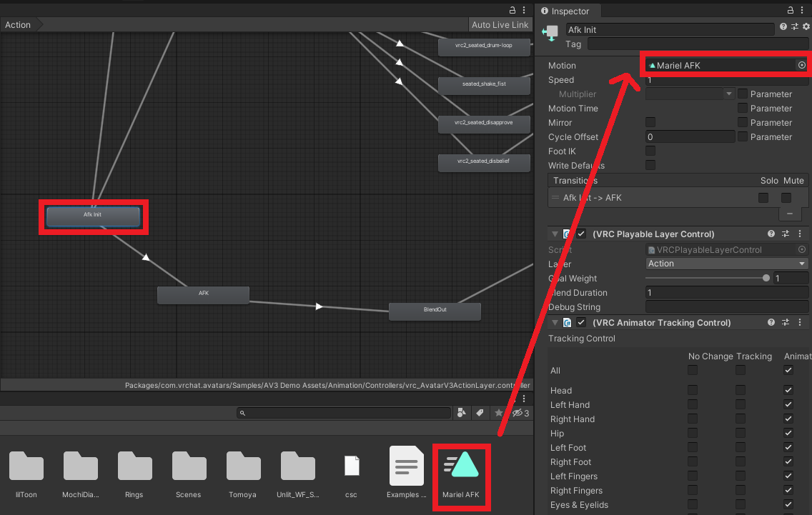Click Search by Type icon in Project
This screenshot has width=812, height=515.
462,413
